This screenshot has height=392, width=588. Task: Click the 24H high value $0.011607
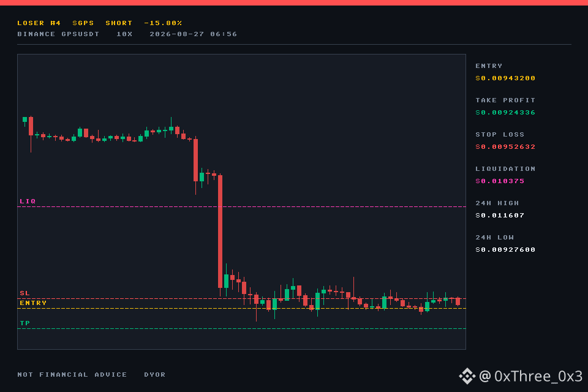click(x=500, y=216)
